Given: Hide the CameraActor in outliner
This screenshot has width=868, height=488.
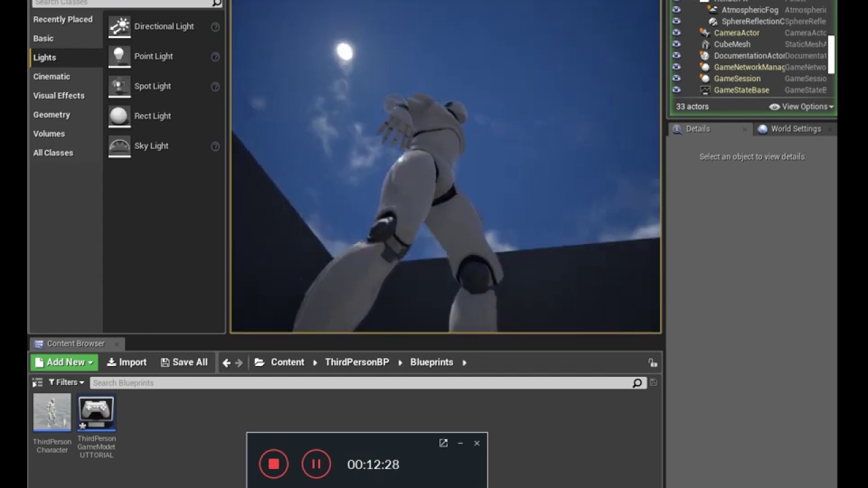Looking at the screenshot, I should pos(676,33).
